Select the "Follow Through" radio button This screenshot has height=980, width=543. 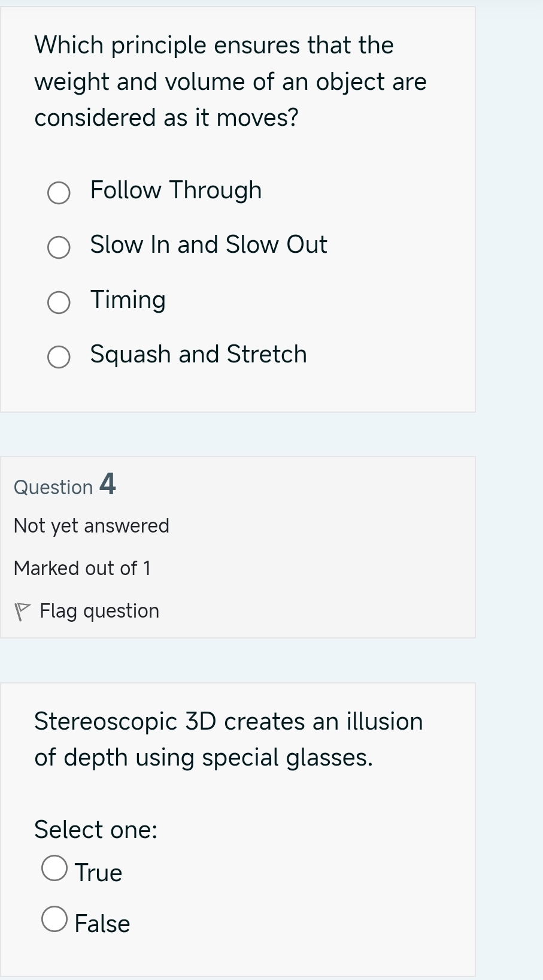(x=59, y=193)
